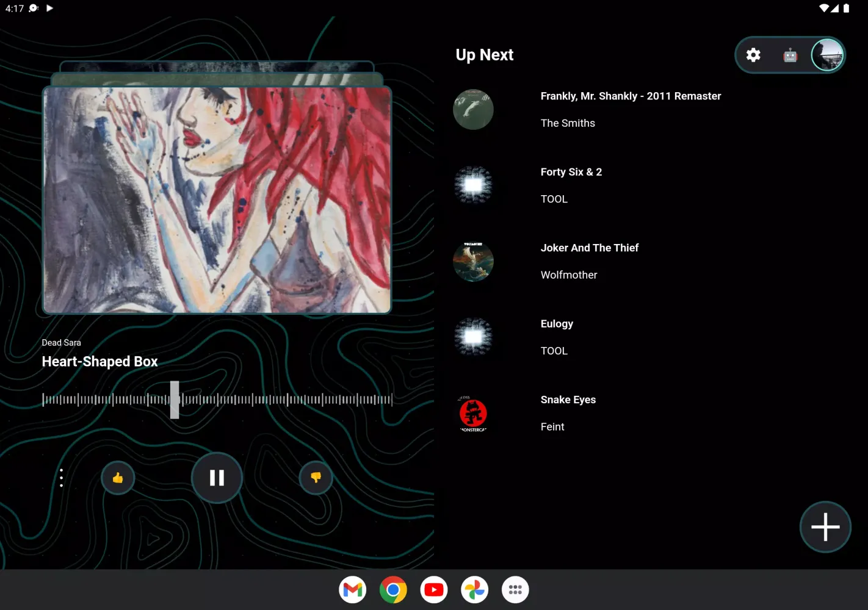
Task: Tap the Wi-Fi status icon
Action: (824, 8)
